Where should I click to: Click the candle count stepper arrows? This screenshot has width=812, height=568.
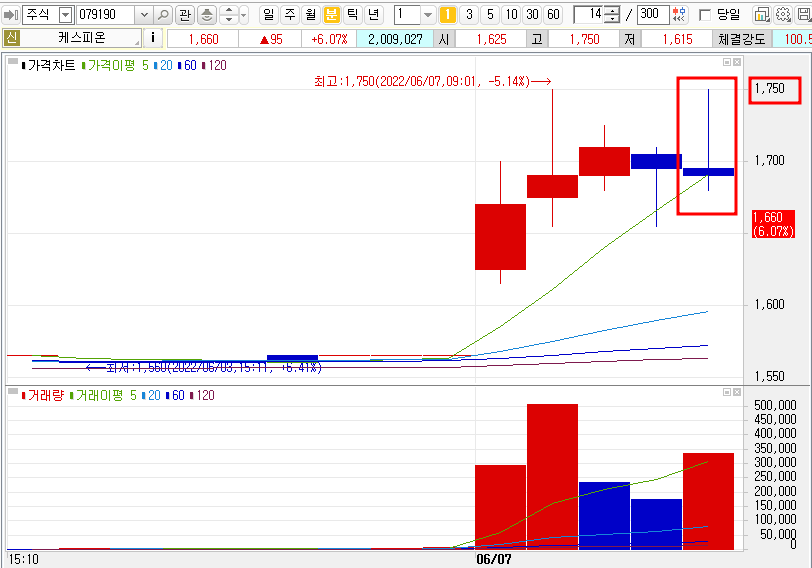[612, 14]
